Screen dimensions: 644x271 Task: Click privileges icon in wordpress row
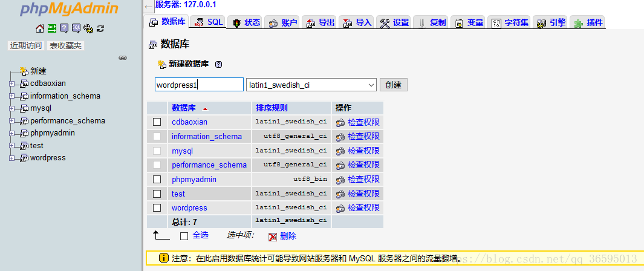pos(340,207)
